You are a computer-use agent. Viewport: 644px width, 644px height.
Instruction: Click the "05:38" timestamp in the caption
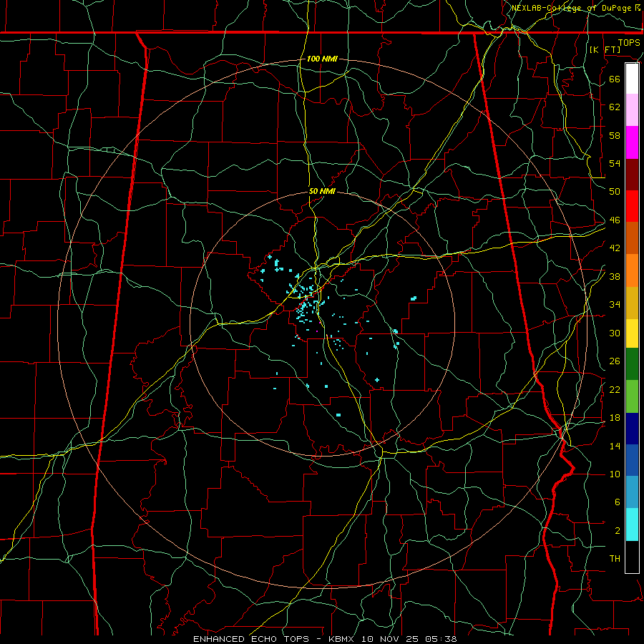click(441, 639)
